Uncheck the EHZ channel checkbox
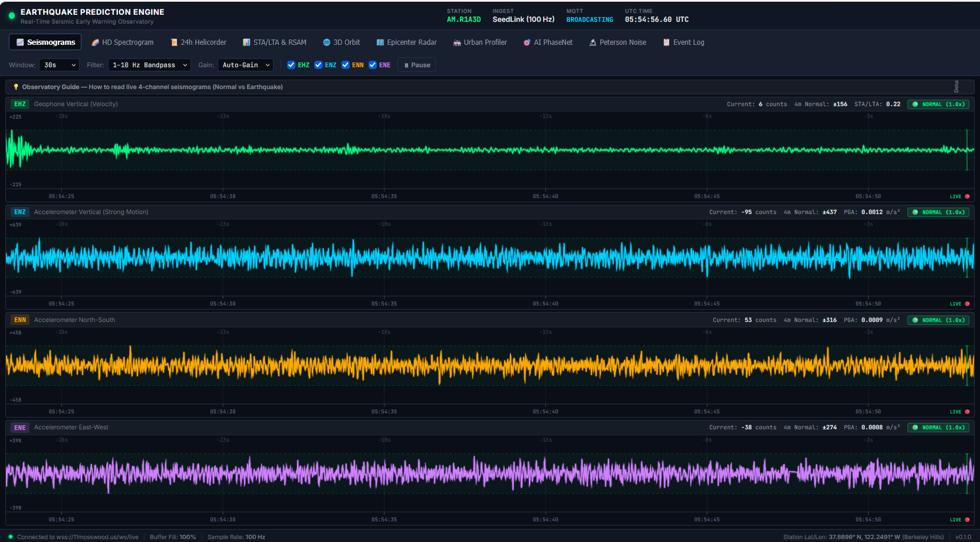Screen dimensions: 980x542 (x=291, y=65)
